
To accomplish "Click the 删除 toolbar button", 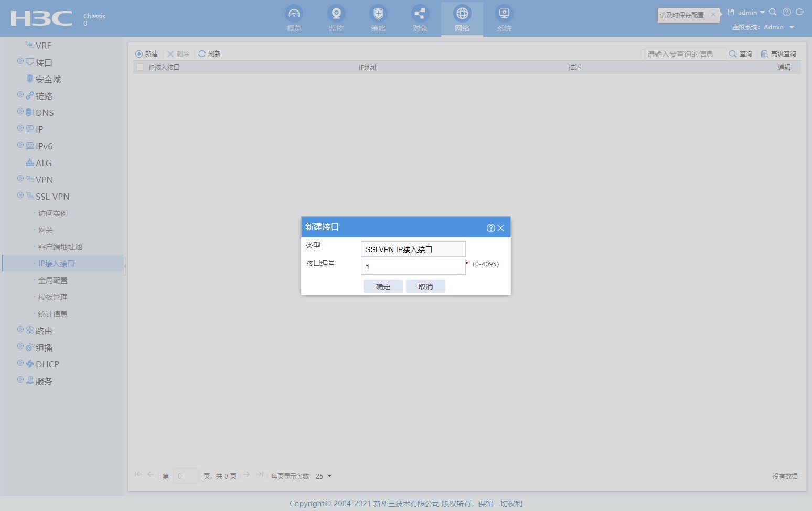I will click(178, 54).
